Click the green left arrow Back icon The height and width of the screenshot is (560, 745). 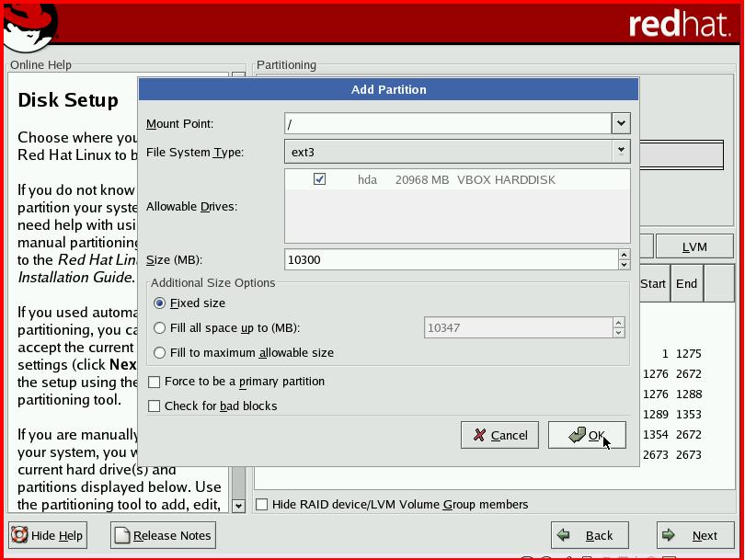tap(563, 535)
